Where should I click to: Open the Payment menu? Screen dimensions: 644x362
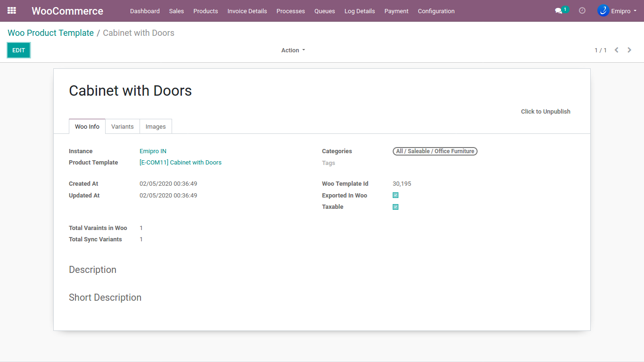[x=396, y=11]
